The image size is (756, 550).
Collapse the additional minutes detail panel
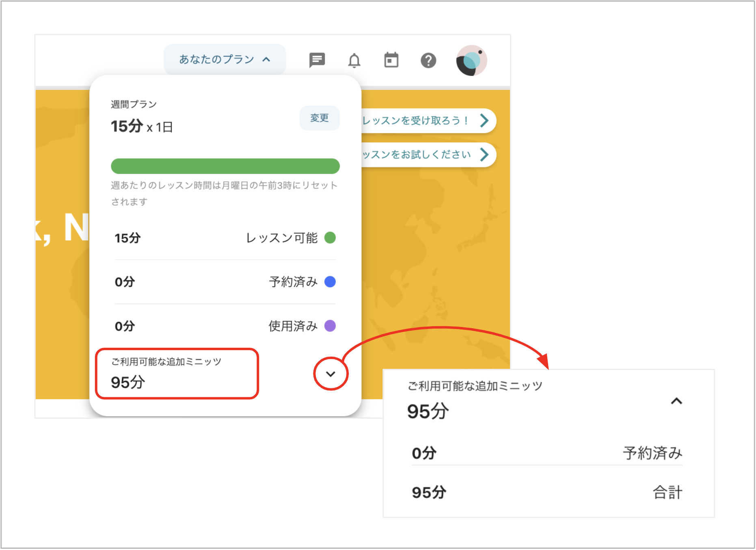(x=676, y=401)
